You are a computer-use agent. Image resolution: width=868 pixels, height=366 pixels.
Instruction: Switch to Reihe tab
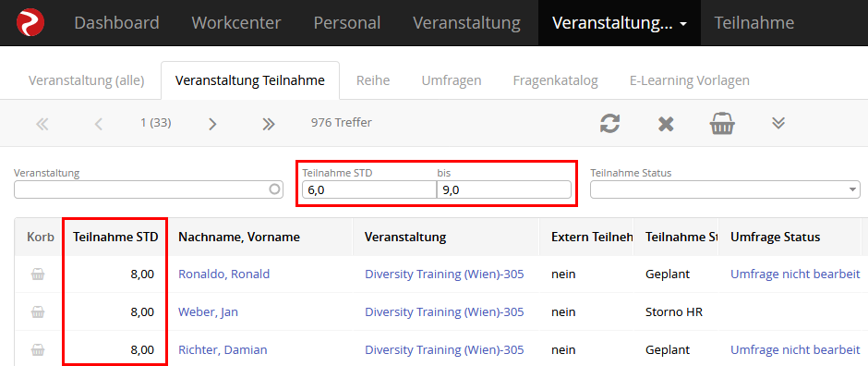coord(373,80)
